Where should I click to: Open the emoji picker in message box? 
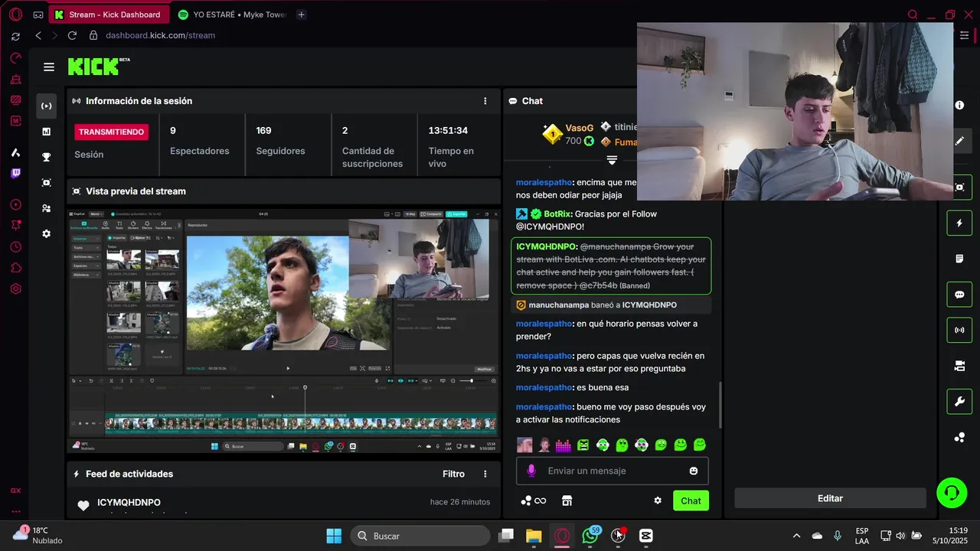coord(694,471)
